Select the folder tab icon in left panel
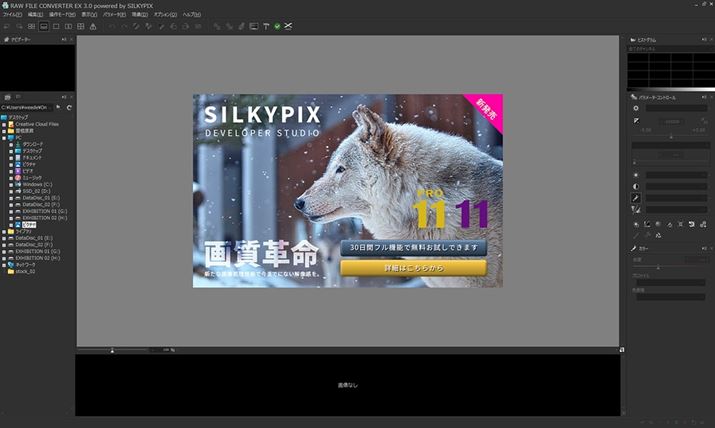 [7, 97]
